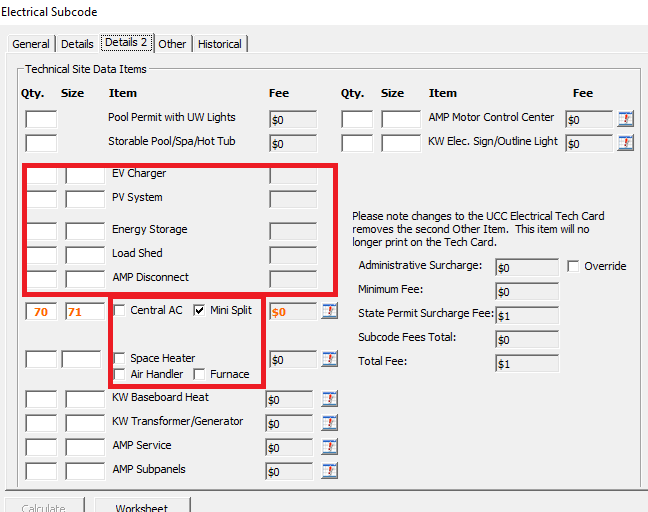
Task: Focus the EV Charger quantity field
Action: click(x=41, y=175)
